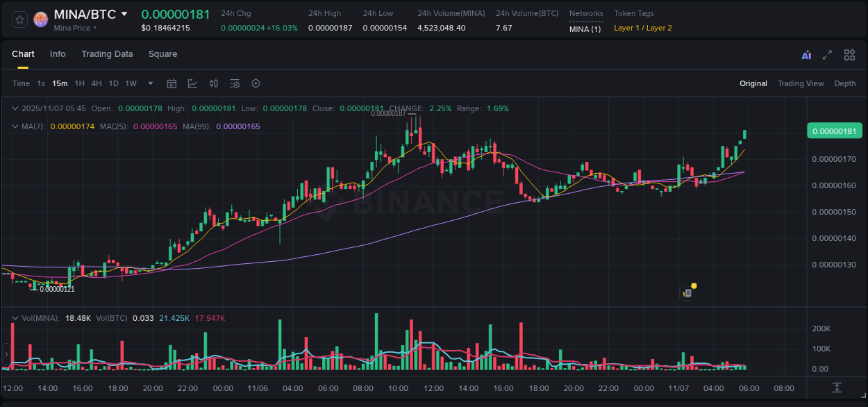
Task: Enter fullscreen chart mode
Action: coord(827,54)
